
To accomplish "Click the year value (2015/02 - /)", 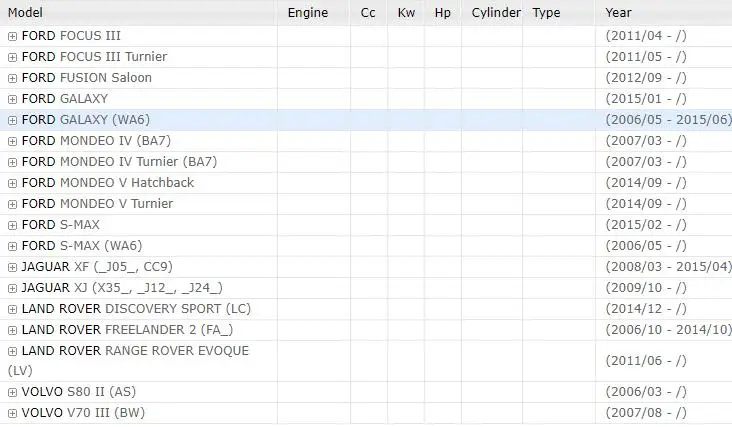I will [x=646, y=224].
